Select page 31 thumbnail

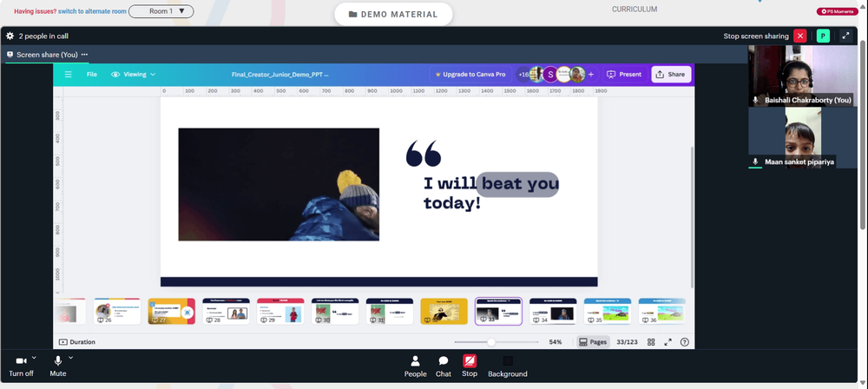pyautogui.click(x=390, y=311)
